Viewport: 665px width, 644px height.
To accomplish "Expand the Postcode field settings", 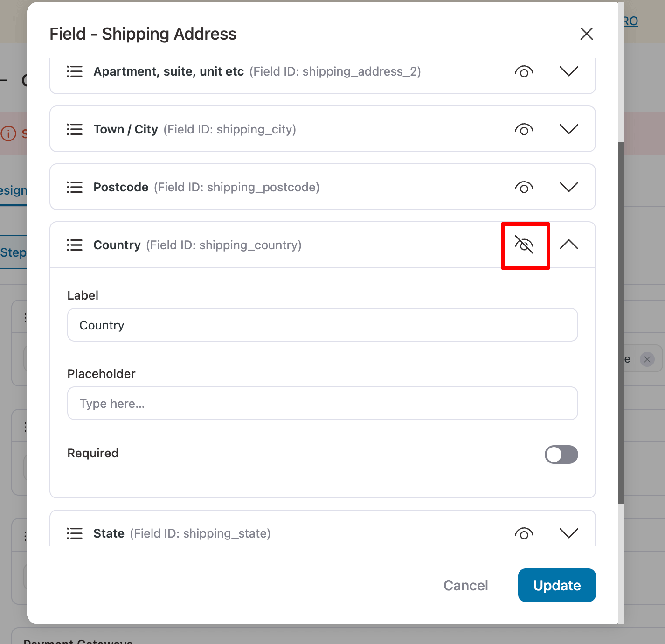I will click(x=569, y=187).
